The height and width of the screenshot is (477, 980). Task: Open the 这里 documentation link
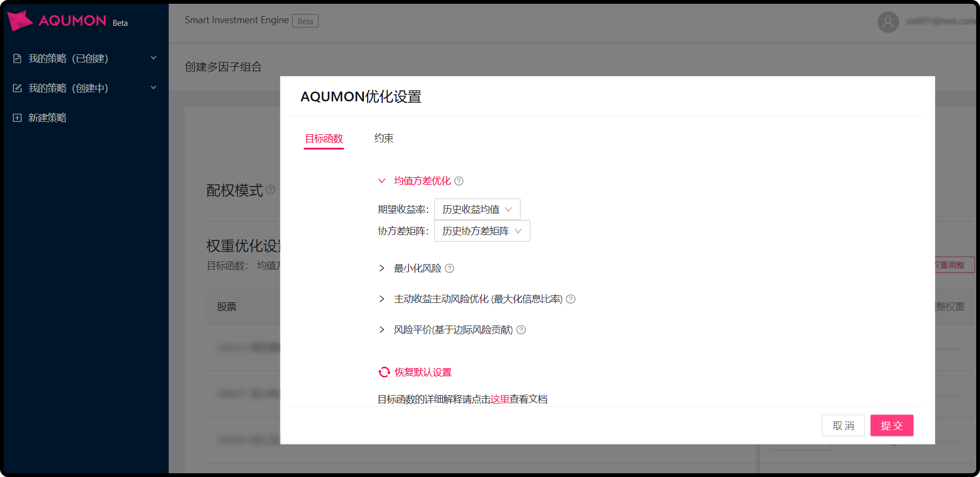click(x=500, y=399)
